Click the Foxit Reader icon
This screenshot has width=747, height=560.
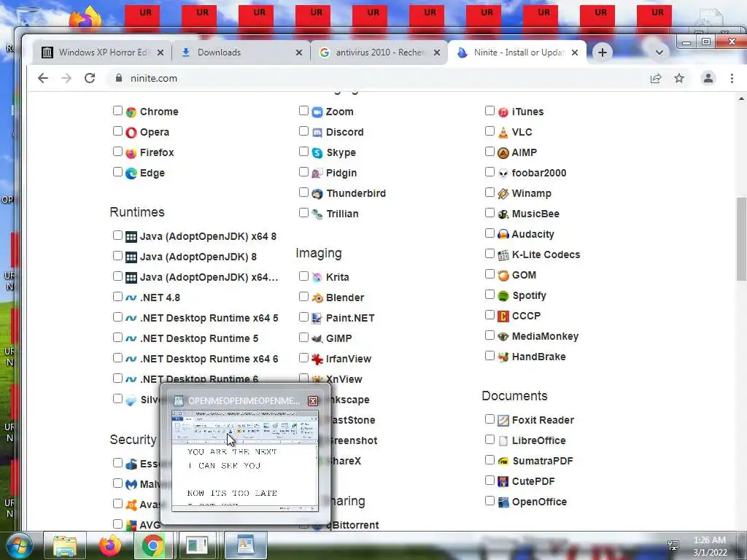(503, 421)
